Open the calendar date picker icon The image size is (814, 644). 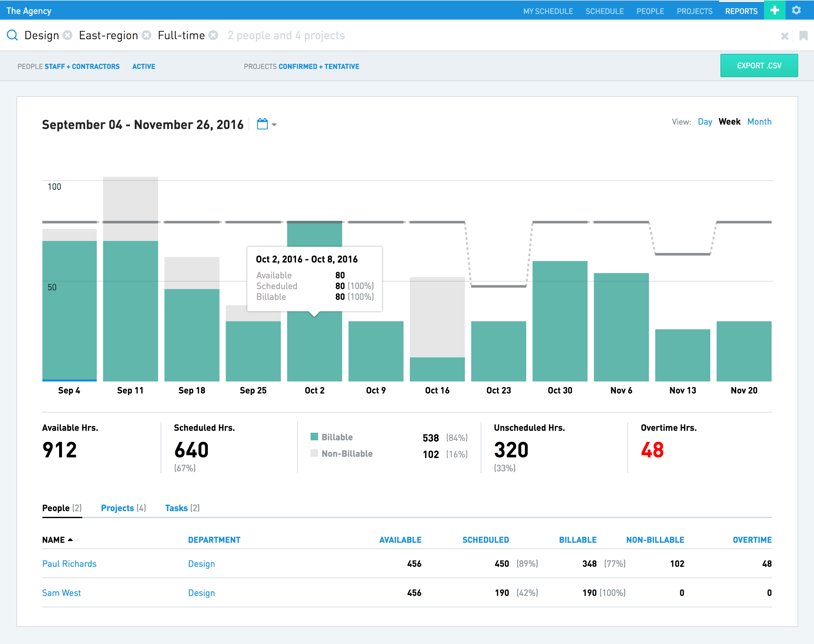(262, 124)
